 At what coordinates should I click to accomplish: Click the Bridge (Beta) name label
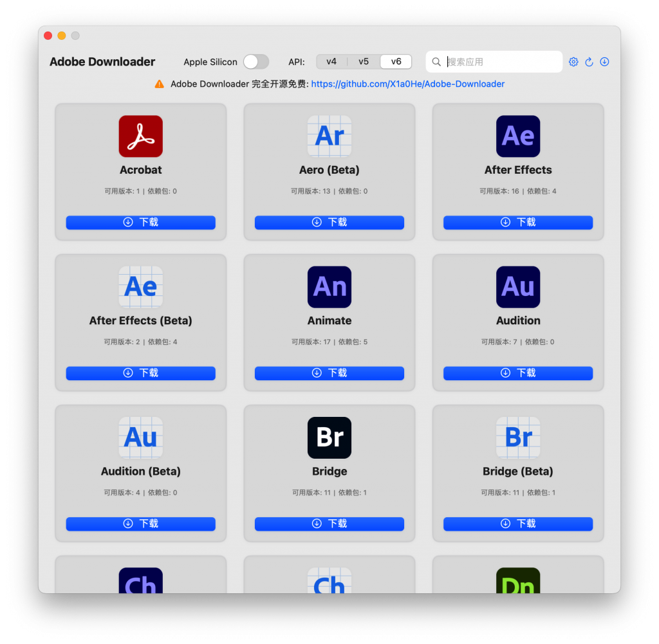[x=518, y=472]
